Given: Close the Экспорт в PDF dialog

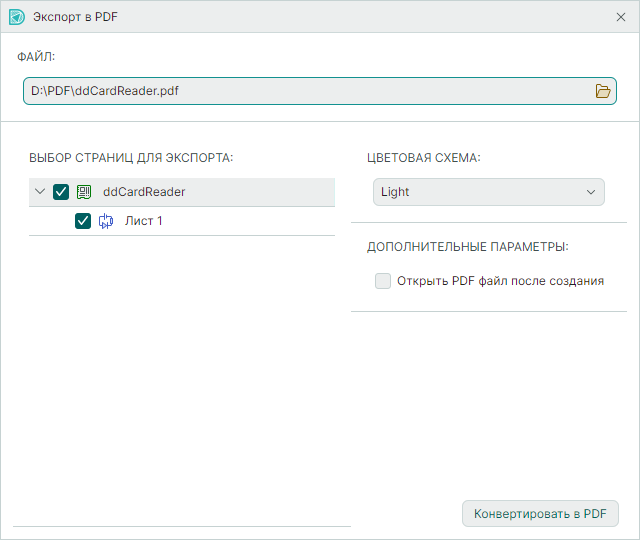Looking at the screenshot, I should pos(621,17).
